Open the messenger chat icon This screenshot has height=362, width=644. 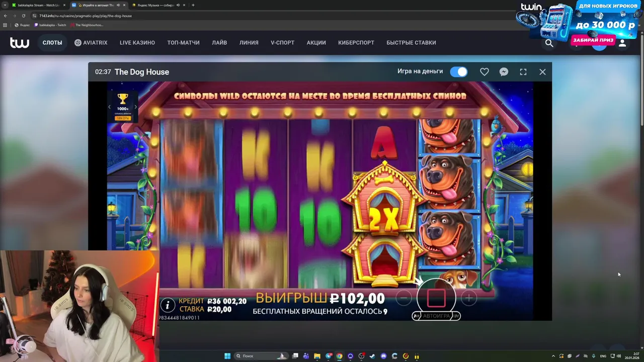pos(504,72)
